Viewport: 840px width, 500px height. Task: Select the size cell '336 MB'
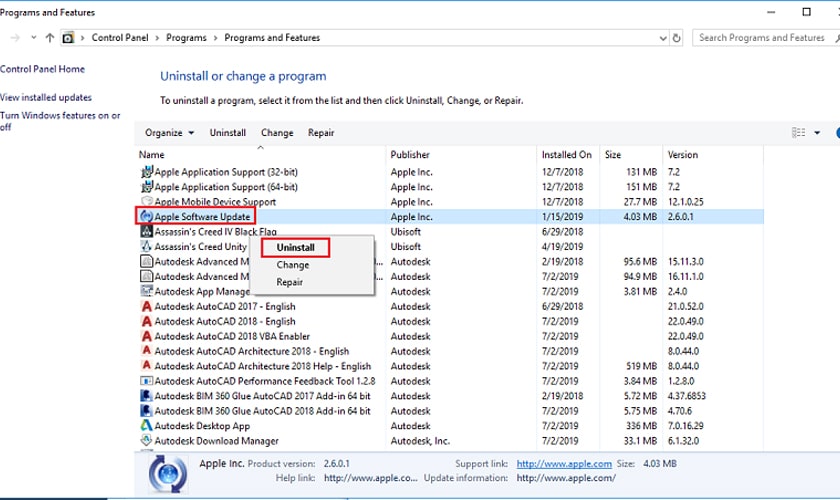(641, 426)
